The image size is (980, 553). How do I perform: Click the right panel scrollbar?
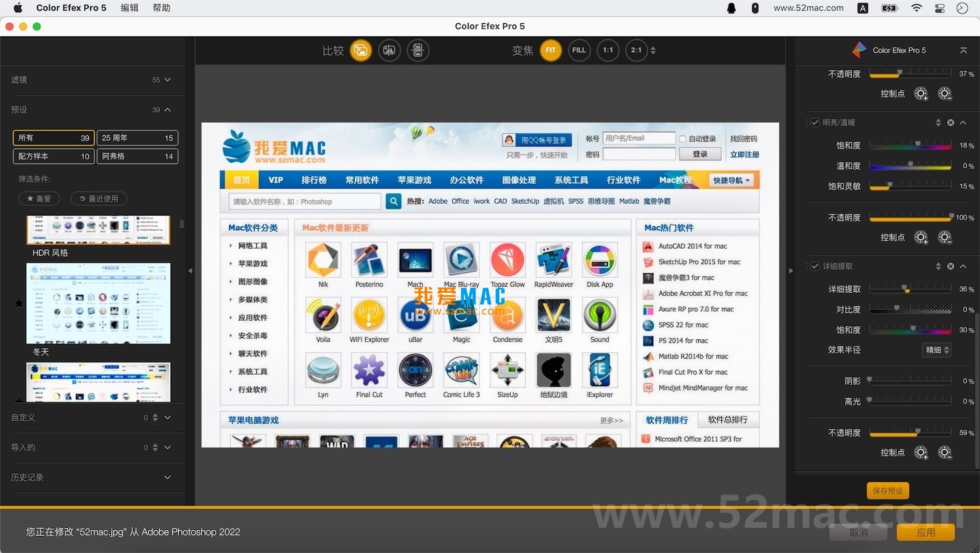tap(977, 392)
